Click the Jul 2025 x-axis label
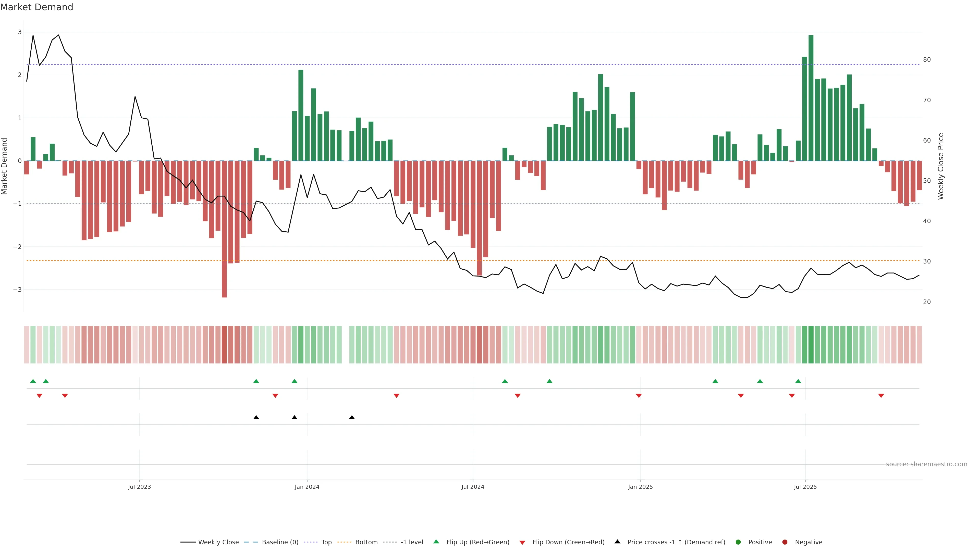 pyautogui.click(x=805, y=487)
